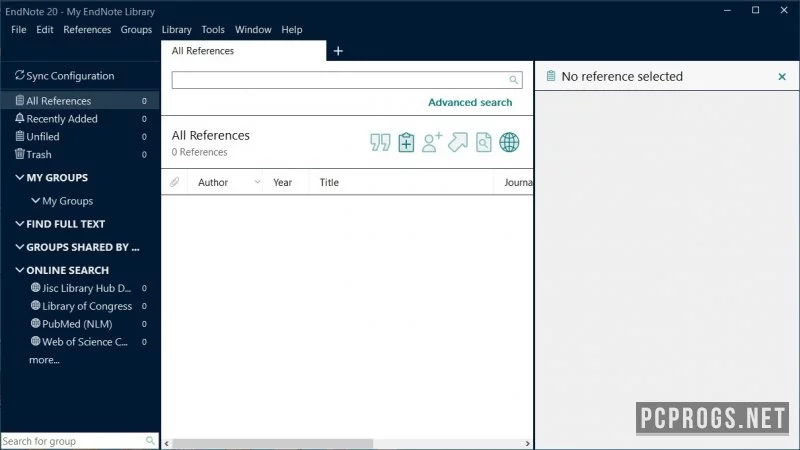Screen dimensions: 800x450
Task: Click the bell icon next to Recently Added
Action: pyautogui.click(x=19, y=118)
